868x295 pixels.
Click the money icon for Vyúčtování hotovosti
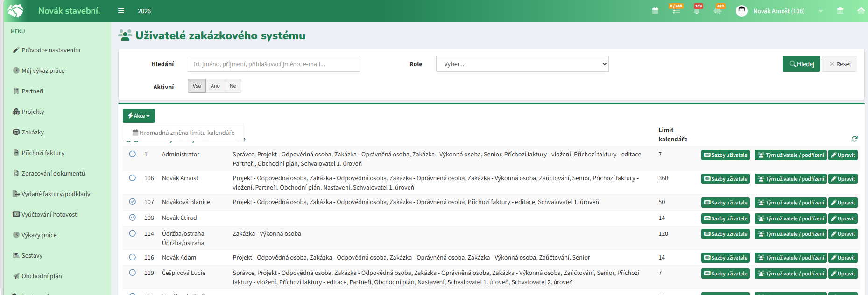click(x=16, y=214)
